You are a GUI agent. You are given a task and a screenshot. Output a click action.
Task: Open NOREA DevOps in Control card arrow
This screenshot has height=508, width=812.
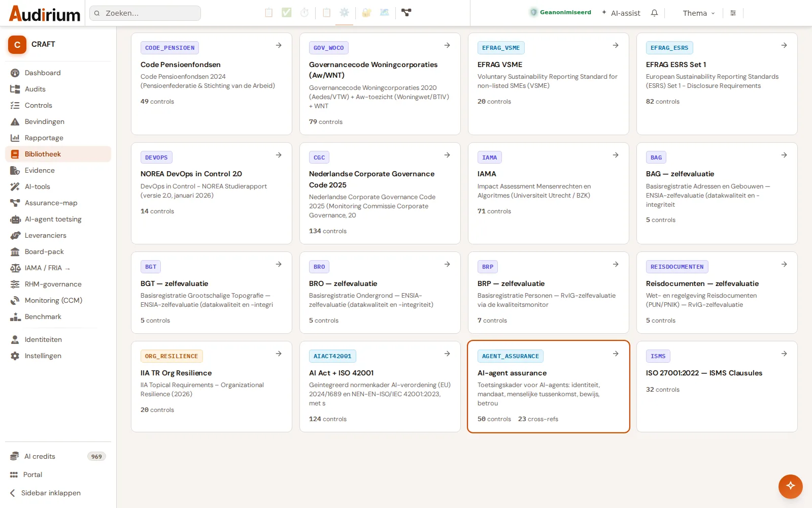(279, 155)
